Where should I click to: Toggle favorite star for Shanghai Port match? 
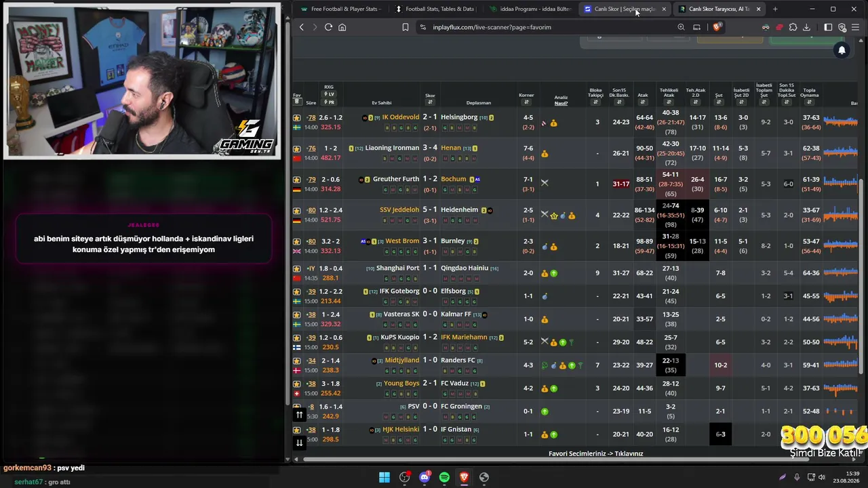pyautogui.click(x=296, y=268)
